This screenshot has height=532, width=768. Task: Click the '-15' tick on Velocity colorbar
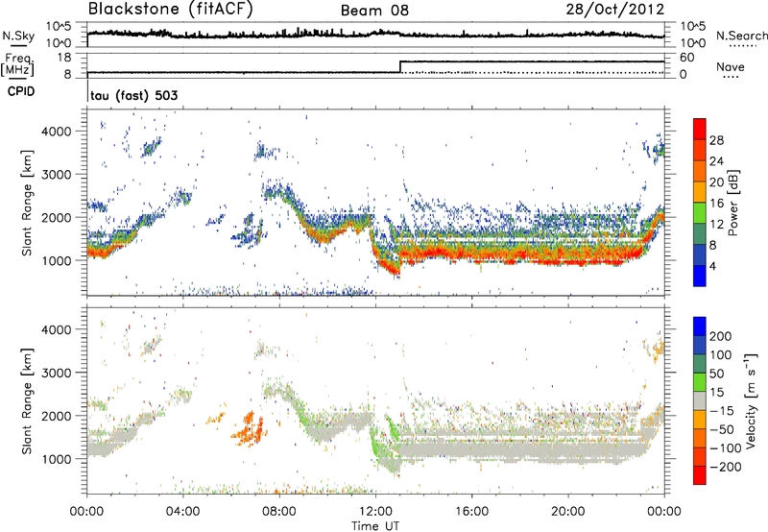pyautogui.click(x=722, y=410)
